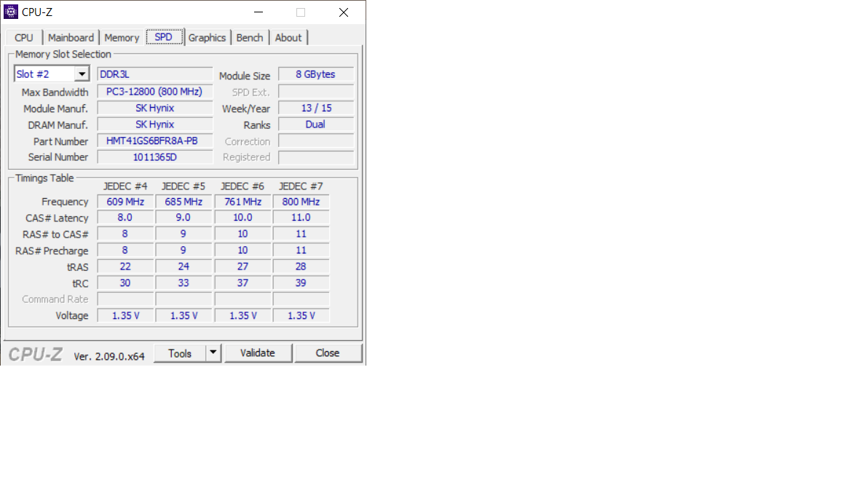Click CAS# Latency value 10.0
Image resolution: width=868 pixels, height=477 pixels.
coord(242,218)
